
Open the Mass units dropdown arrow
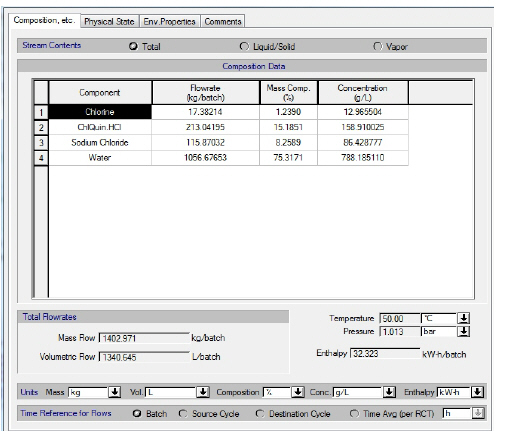click(x=114, y=392)
